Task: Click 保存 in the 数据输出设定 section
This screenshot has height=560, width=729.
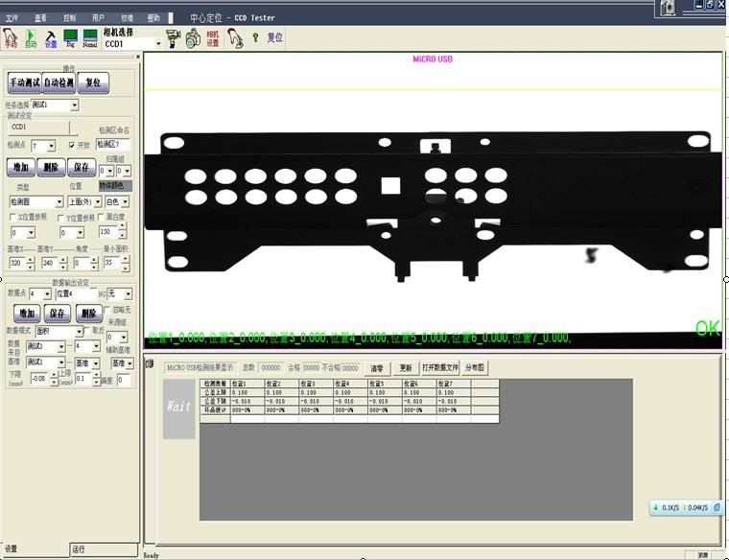Action: (58, 314)
